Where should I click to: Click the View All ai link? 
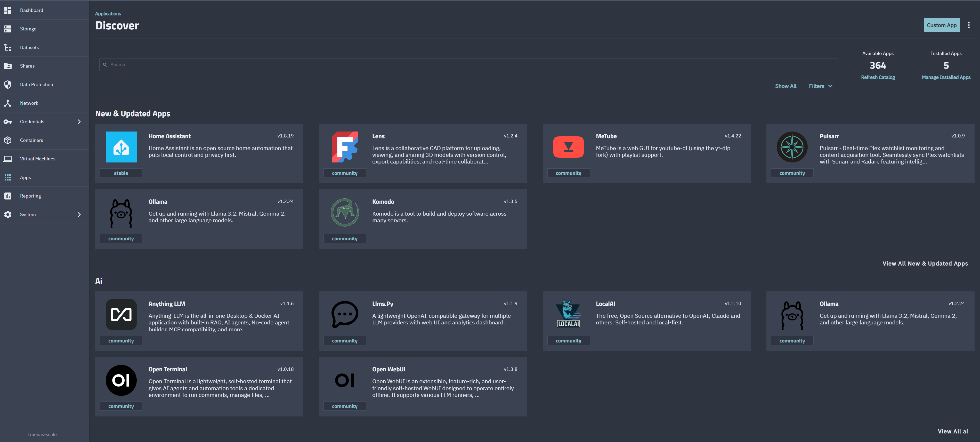pyautogui.click(x=953, y=431)
